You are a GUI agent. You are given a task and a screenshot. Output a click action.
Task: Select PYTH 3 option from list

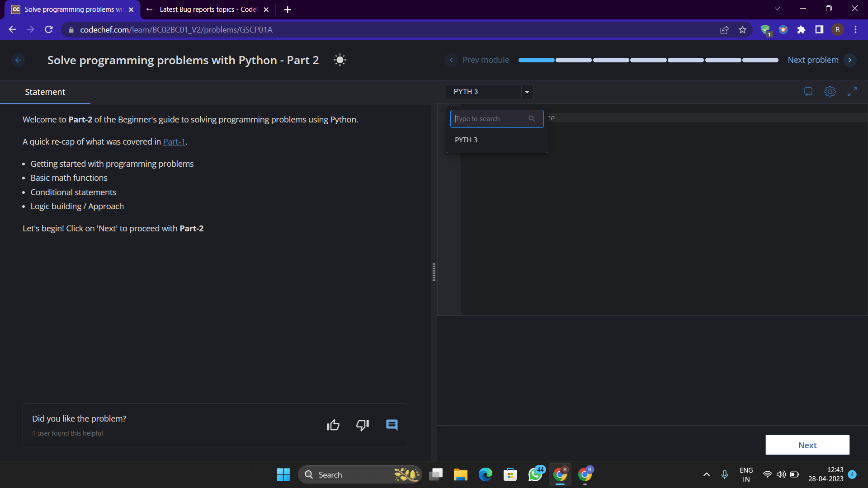click(x=466, y=140)
